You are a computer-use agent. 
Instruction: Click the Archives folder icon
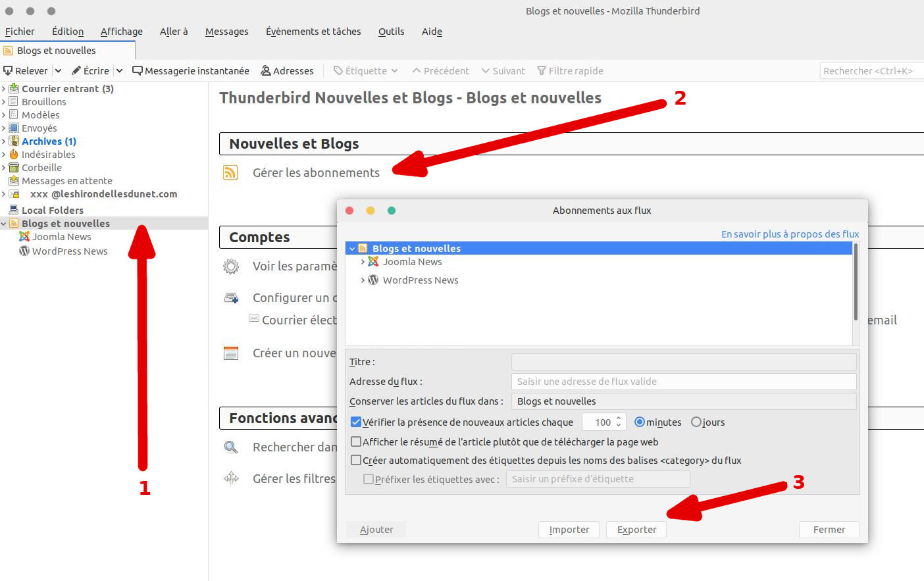pyautogui.click(x=14, y=141)
